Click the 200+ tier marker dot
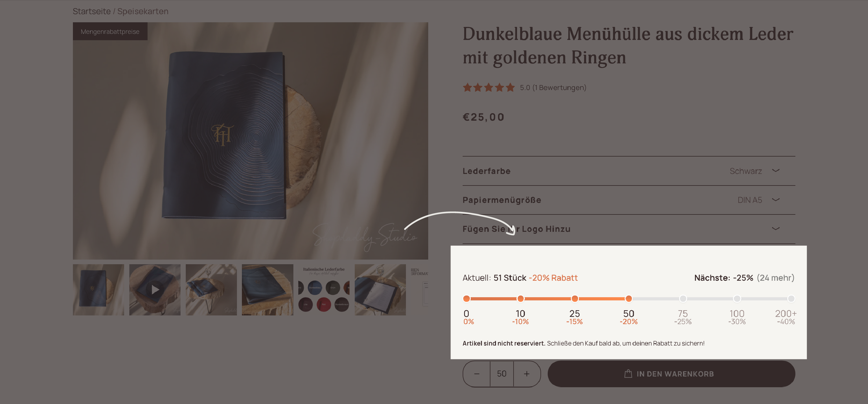868x404 pixels. 791,299
